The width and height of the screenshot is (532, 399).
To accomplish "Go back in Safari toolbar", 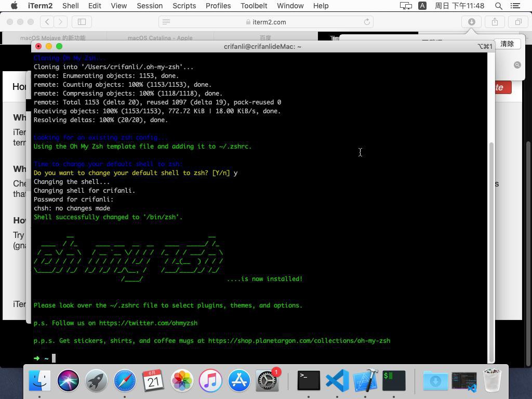I will (47, 22).
